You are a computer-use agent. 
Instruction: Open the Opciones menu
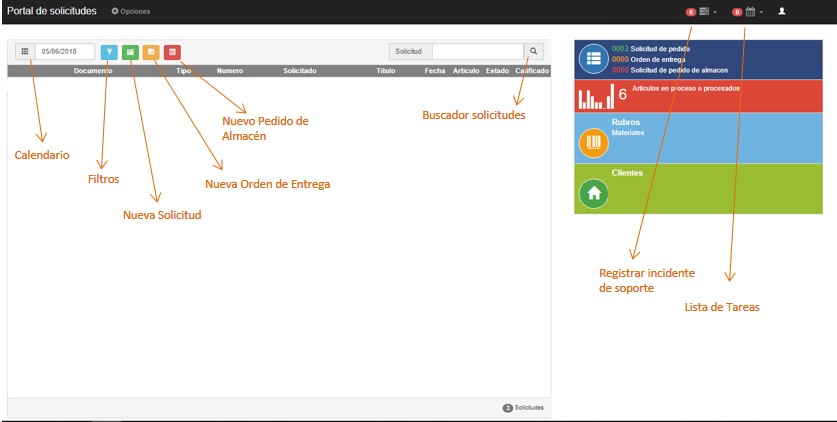coord(131,11)
